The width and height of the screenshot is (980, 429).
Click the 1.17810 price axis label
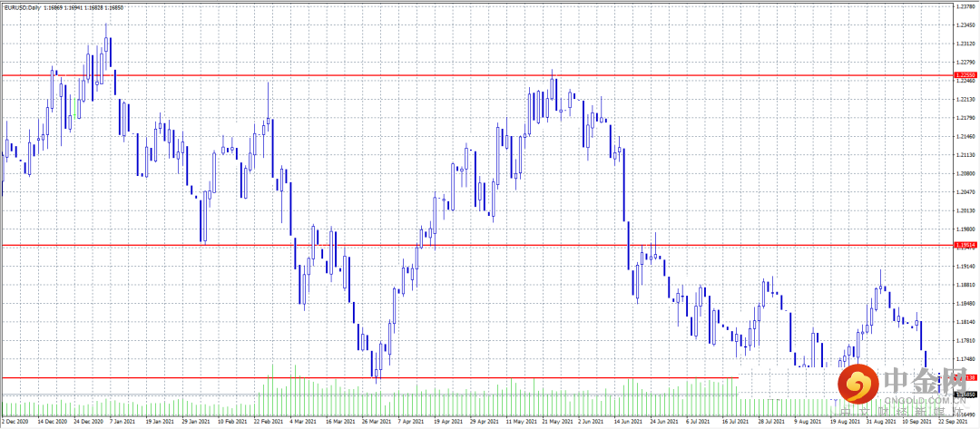click(x=966, y=341)
